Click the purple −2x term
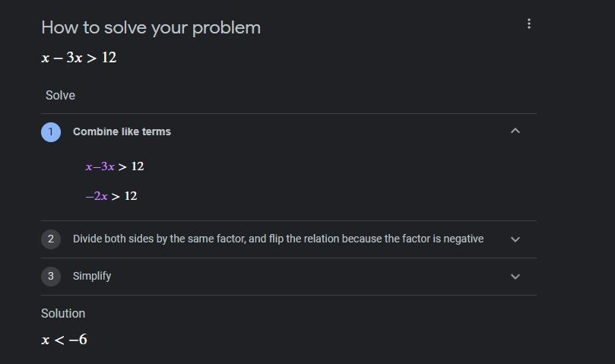 tap(97, 196)
